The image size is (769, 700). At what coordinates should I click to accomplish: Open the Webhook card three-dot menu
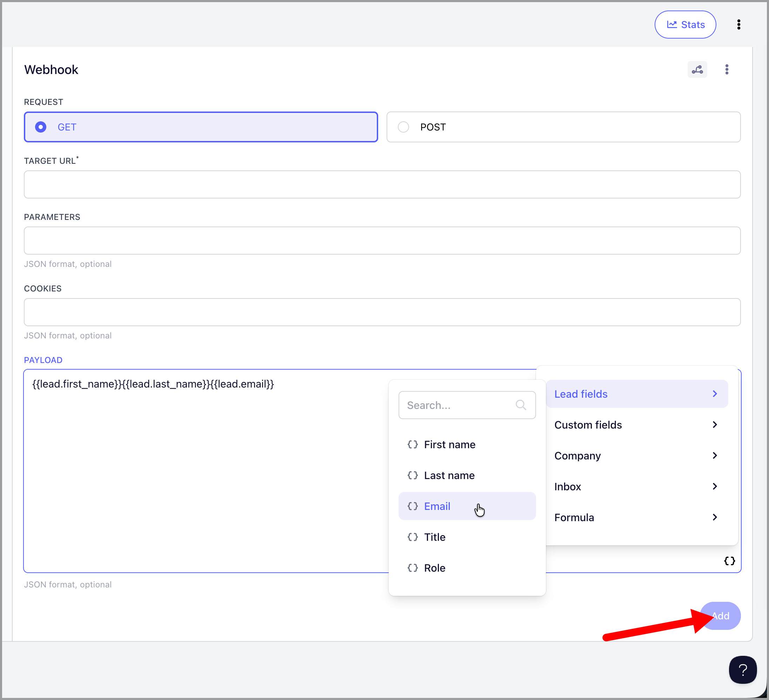point(727,69)
